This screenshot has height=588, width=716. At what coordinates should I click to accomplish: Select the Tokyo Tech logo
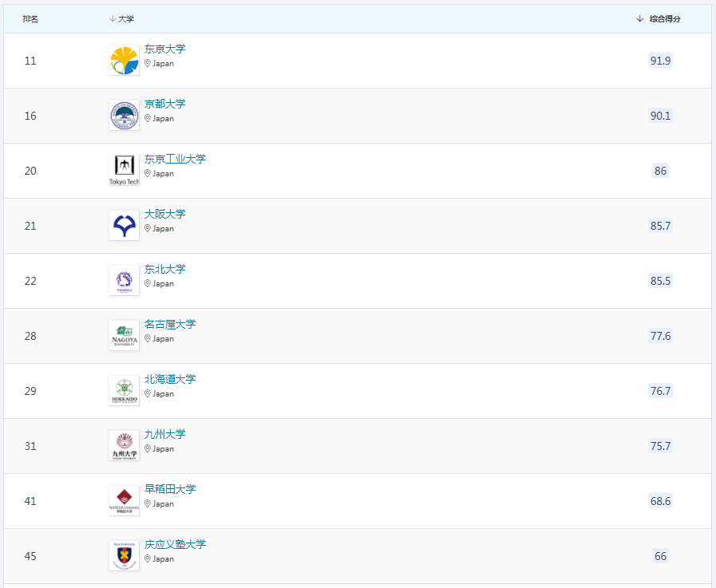point(124,170)
